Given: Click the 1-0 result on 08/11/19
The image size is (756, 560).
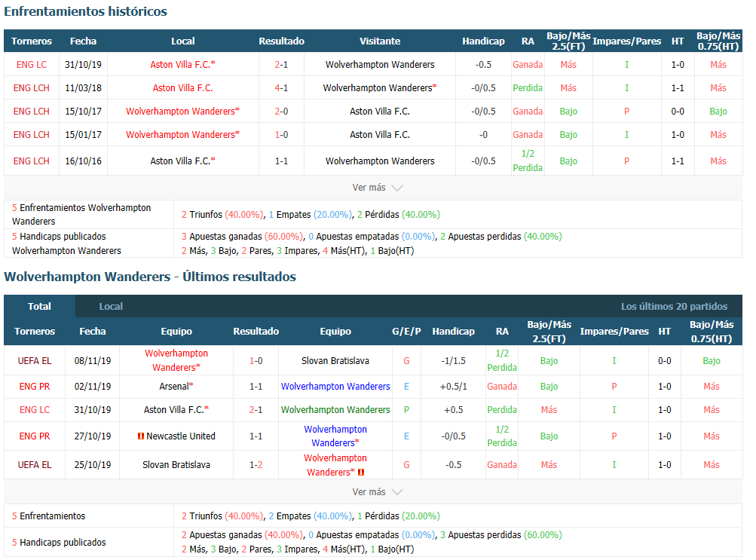Looking at the screenshot, I should pos(256,361).
